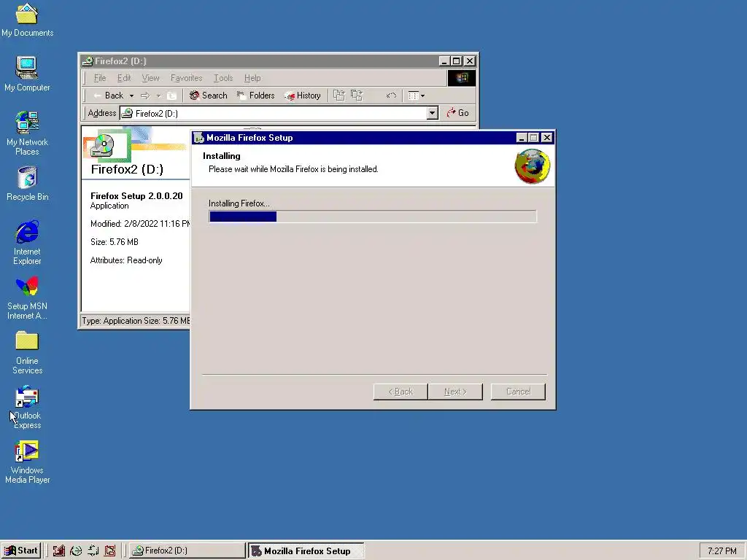Minimize the Firefox2 (D:) Explorer window
This screenshot has width=747, height=560.
(x=444, y=61)
